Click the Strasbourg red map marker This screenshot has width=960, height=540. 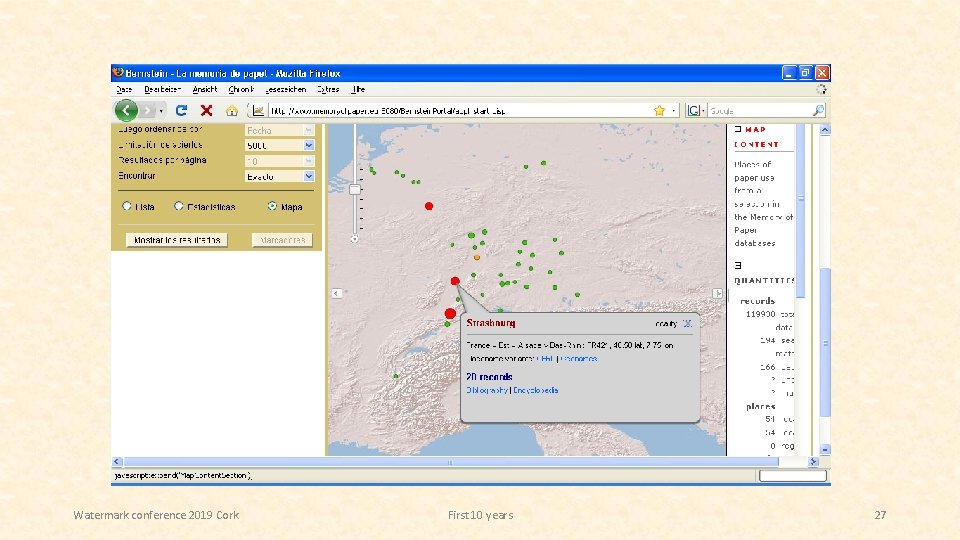click(x=455, y=281)
